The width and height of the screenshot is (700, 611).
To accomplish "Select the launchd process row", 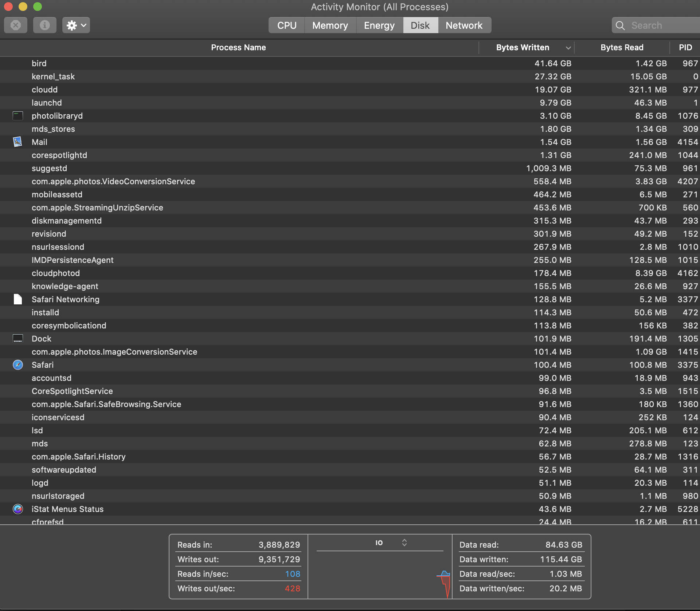I will [350, 103].
